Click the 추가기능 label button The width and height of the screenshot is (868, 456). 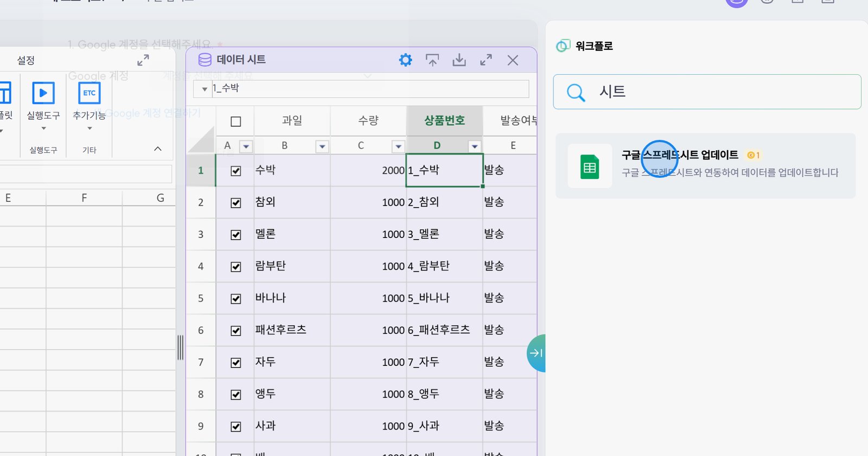click(90, 115)
